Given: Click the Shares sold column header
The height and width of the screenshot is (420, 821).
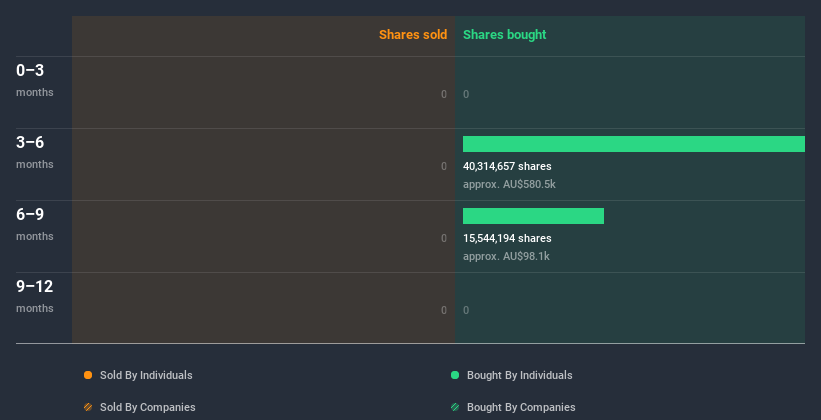Looking at the screenshot, I should (413, 35).
